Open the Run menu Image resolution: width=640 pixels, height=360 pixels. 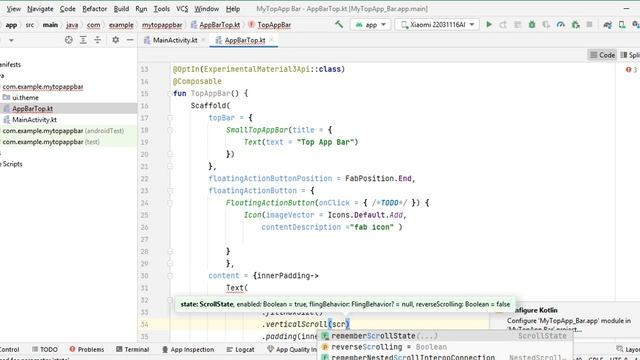click(141, 9)
